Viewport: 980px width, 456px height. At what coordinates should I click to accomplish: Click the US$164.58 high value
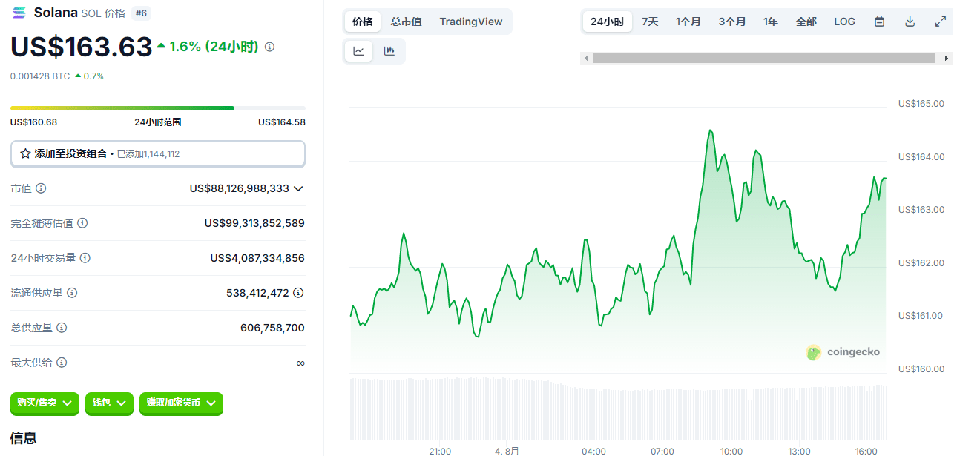pyautogui.click(x=282, y=122)
